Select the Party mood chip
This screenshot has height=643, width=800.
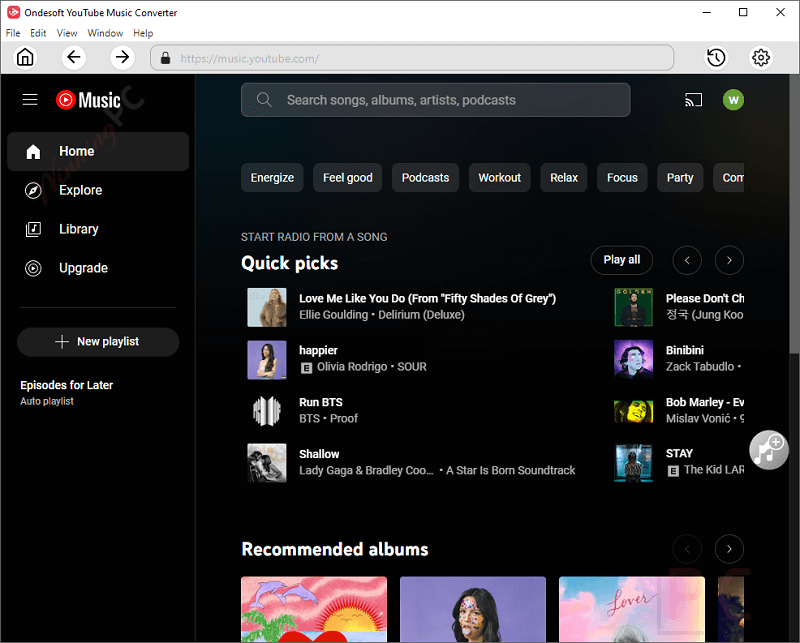tap(680, 178)
